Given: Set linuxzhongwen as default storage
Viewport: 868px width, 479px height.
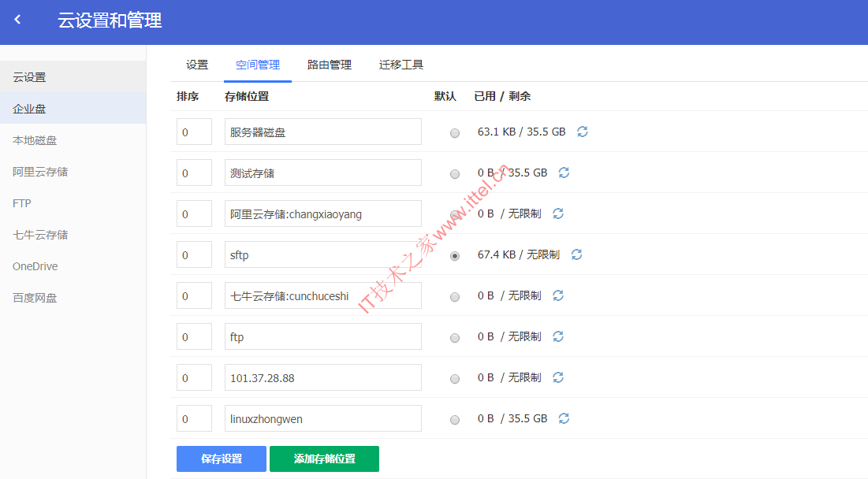Looking at the screenshot, I should (455, 420).
